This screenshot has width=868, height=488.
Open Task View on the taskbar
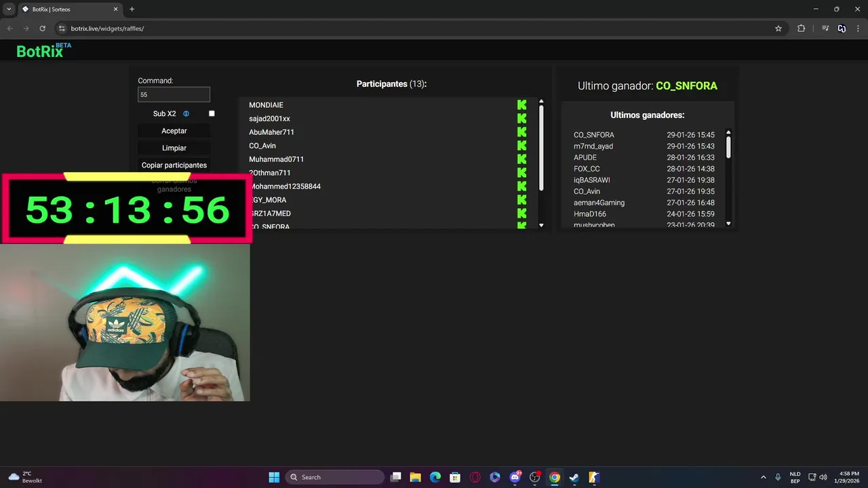point(396,477)
